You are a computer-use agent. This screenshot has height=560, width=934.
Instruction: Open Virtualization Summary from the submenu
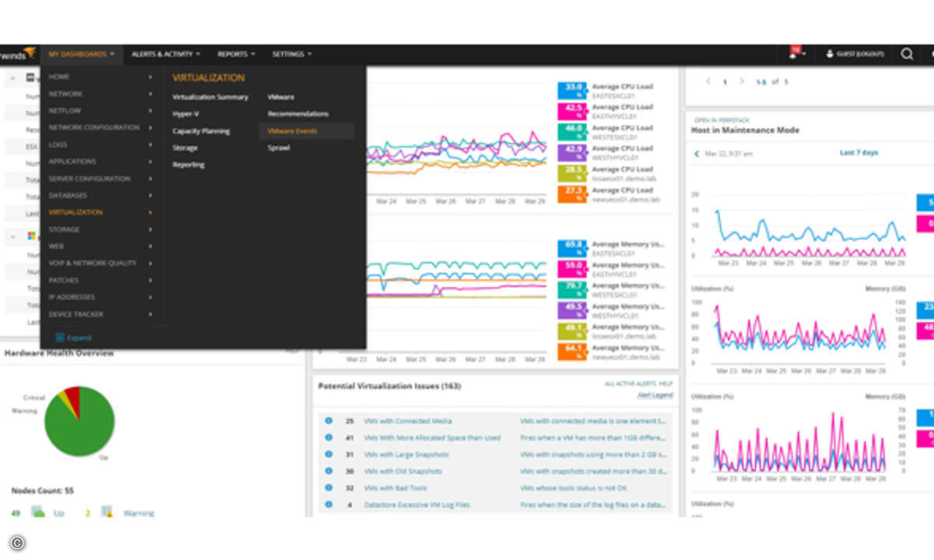pos(210,97)
